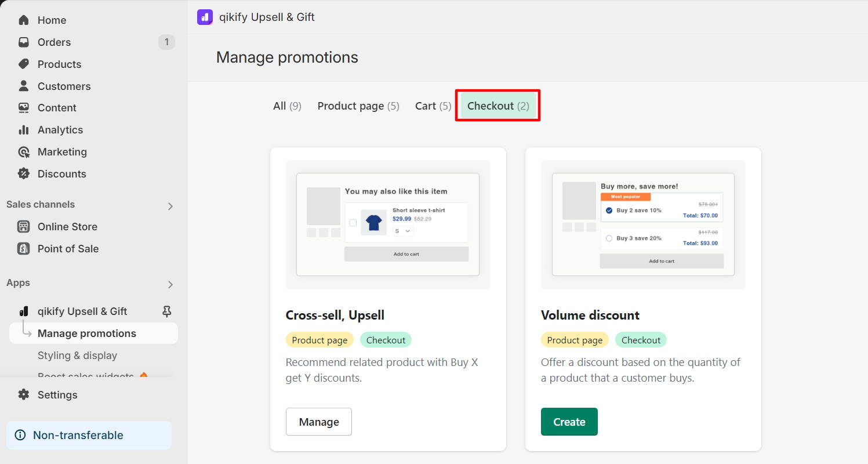Click the Buy more, save more! heading
This screenshot has height=464, width=868.
tap(640, 186)
